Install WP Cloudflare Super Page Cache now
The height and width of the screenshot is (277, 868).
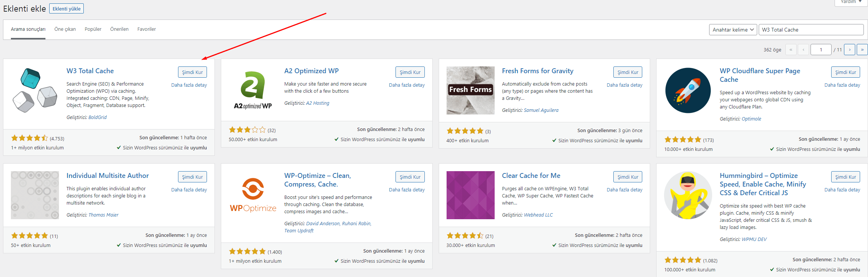846,72
